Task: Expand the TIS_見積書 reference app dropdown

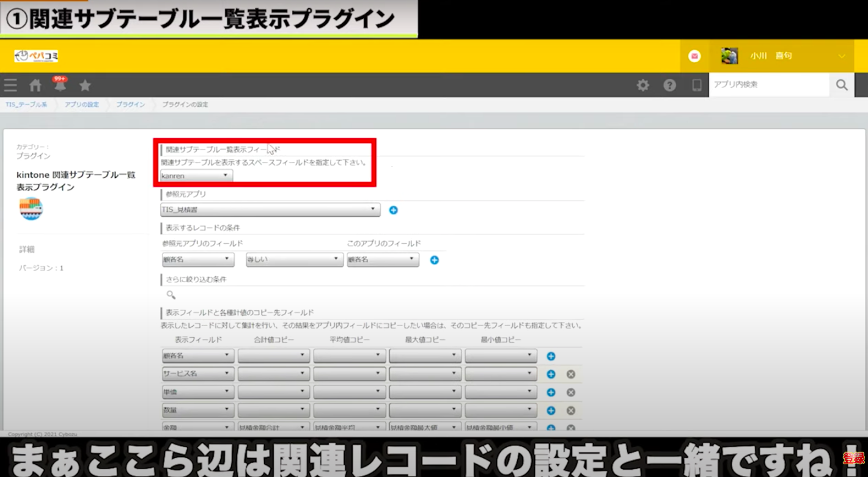Action: point(270,210)
